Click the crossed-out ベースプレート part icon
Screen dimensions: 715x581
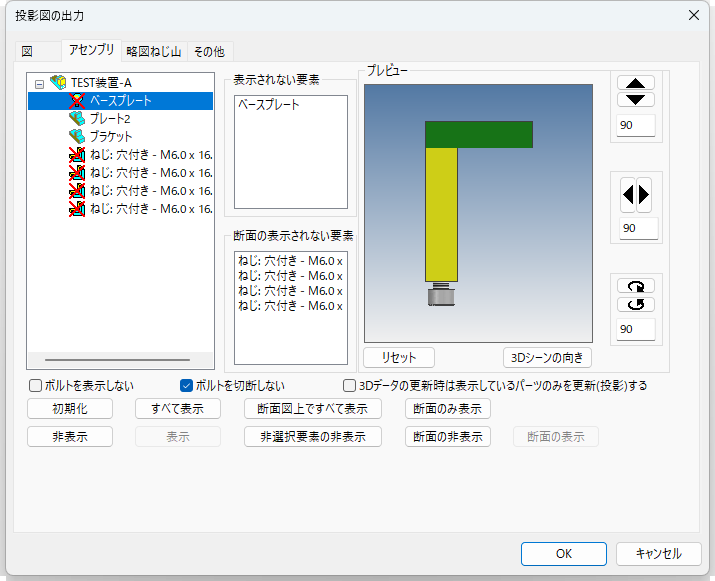click(77, 101)
